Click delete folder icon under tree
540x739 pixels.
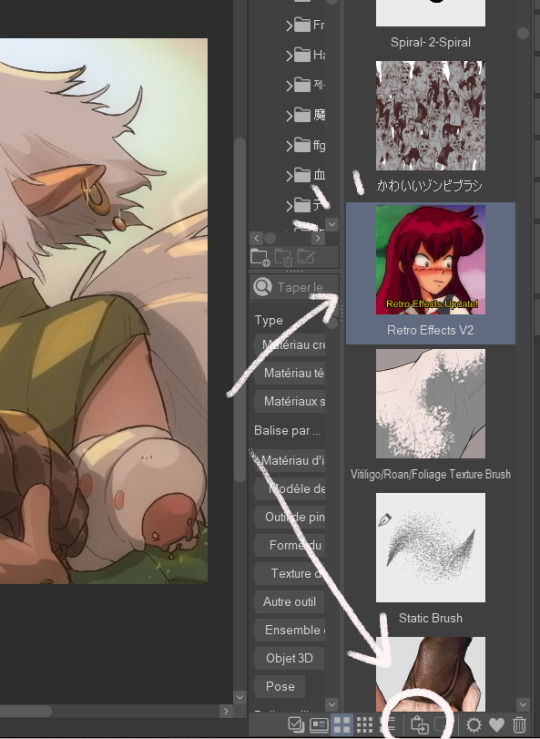pyautogui.click(x=284, y=257)
